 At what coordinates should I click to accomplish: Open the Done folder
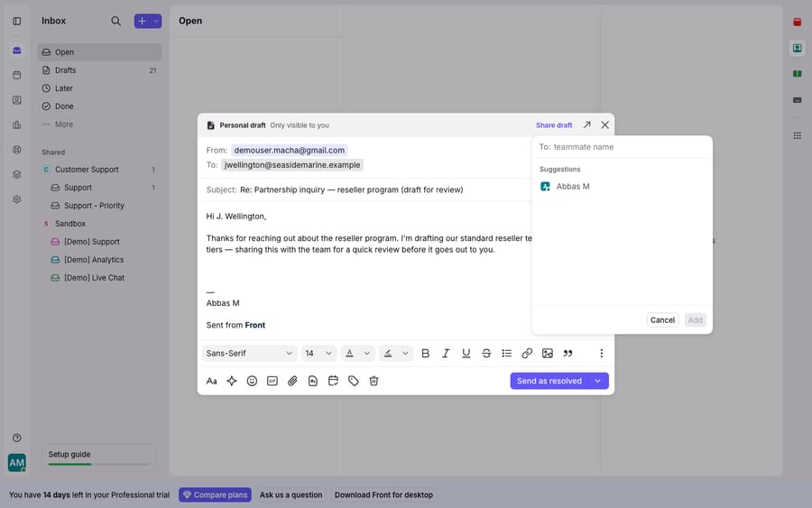(99, 106)
